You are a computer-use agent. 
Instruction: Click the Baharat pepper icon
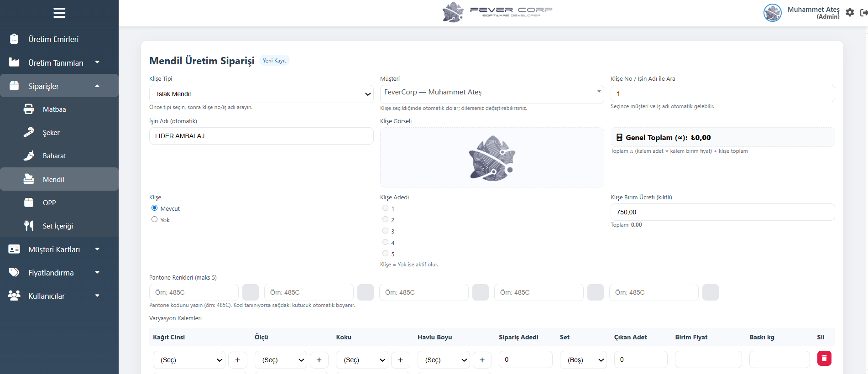click(29, 156)
